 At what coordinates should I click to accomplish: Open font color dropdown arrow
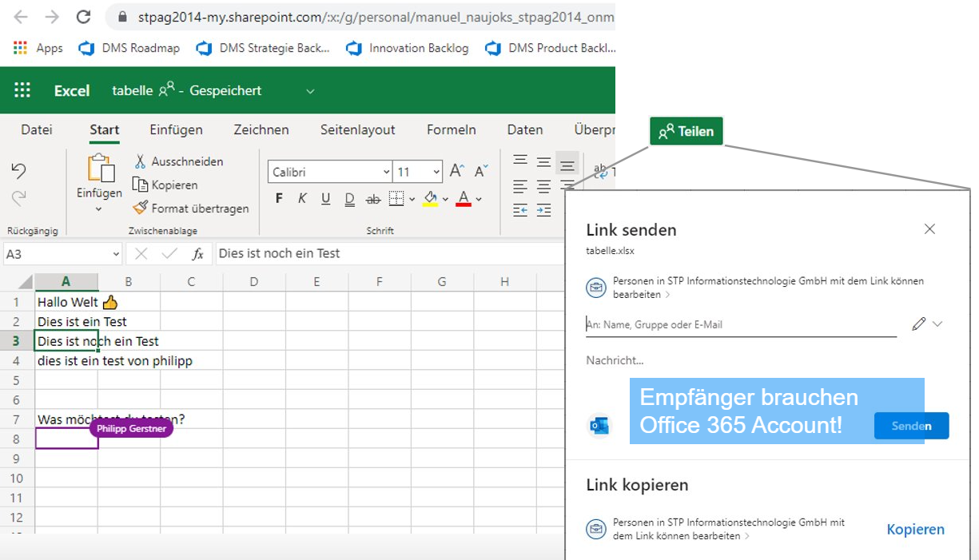click(x=479, y=199)
